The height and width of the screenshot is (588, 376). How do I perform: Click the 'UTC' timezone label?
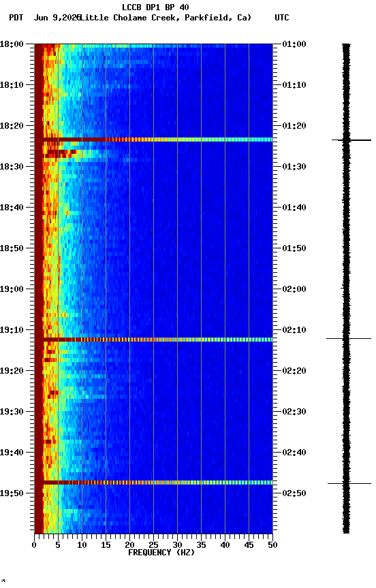point(282,18)
